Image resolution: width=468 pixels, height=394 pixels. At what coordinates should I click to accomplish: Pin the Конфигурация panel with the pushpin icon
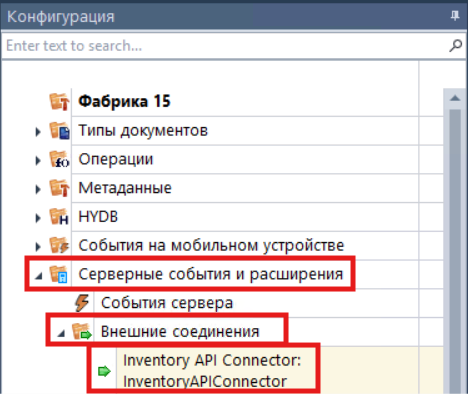(x=455, y=15)
